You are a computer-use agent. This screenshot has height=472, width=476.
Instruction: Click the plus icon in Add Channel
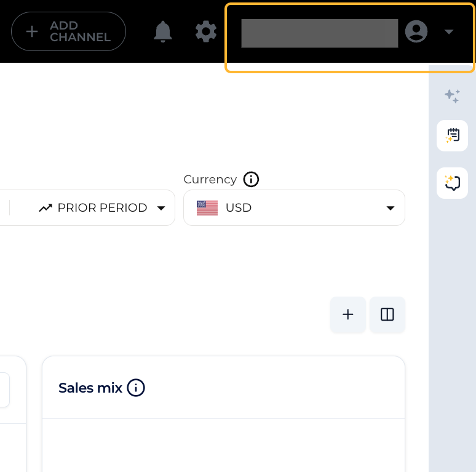(x=32, y=31)
